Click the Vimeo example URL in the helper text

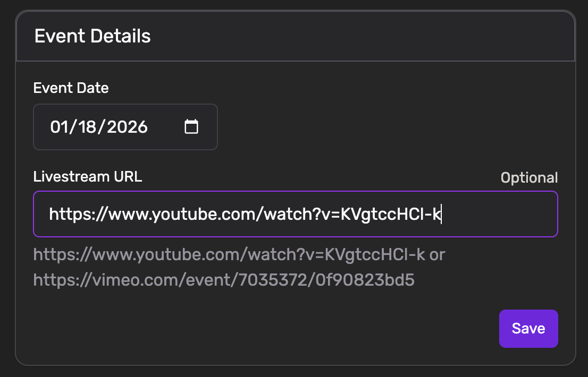pyautogui.click(x=223, y=280)
